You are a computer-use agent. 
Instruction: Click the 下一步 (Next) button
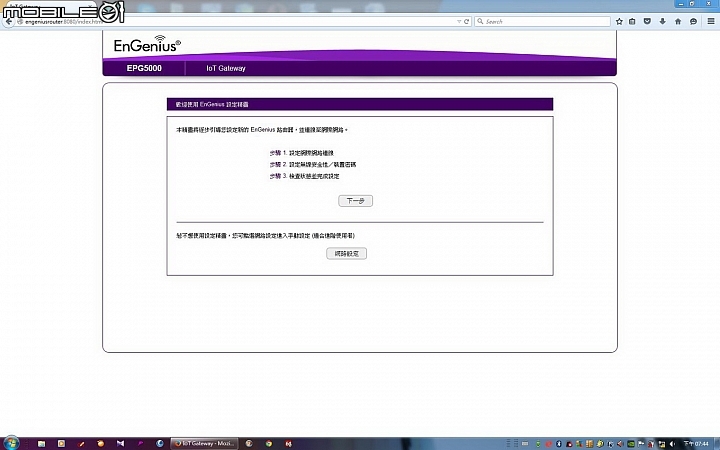[x=355, y=201]
